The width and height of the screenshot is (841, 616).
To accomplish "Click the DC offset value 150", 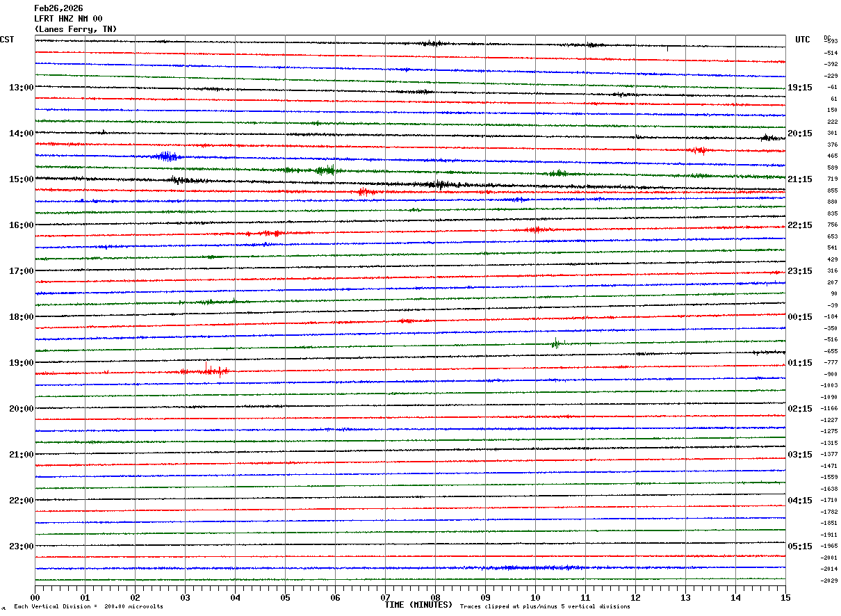I will [x=832, y=111].
